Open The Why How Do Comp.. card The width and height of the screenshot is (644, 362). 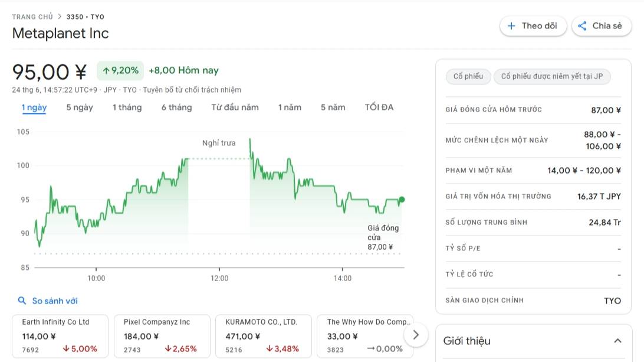pos(365,336)
